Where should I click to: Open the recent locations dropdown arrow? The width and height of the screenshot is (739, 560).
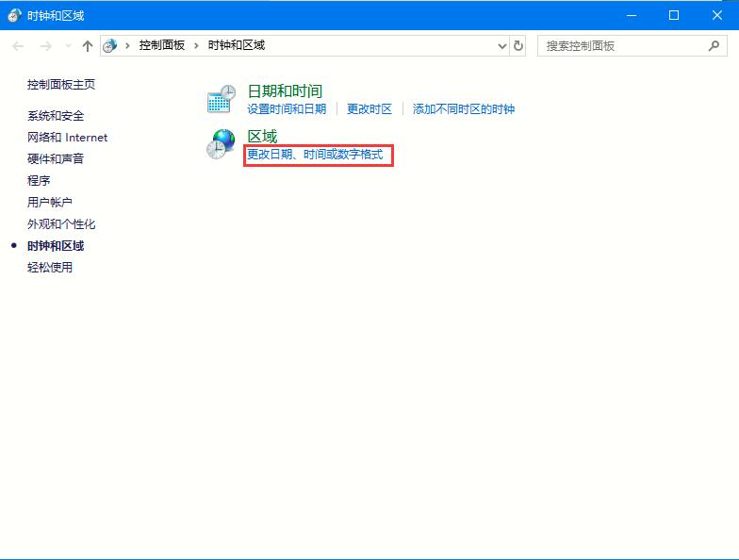click(68, 45)
